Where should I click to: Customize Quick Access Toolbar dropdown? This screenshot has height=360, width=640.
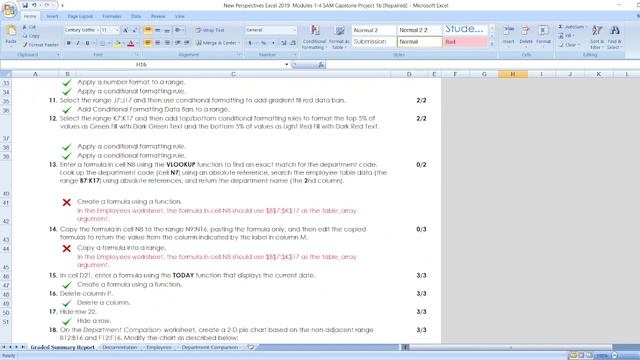pos(62,5)
